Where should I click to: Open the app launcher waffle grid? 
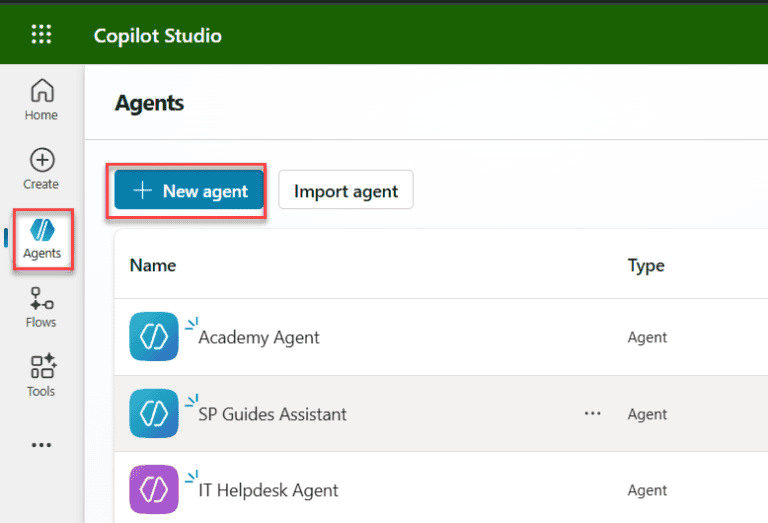(x=41, y=35)
